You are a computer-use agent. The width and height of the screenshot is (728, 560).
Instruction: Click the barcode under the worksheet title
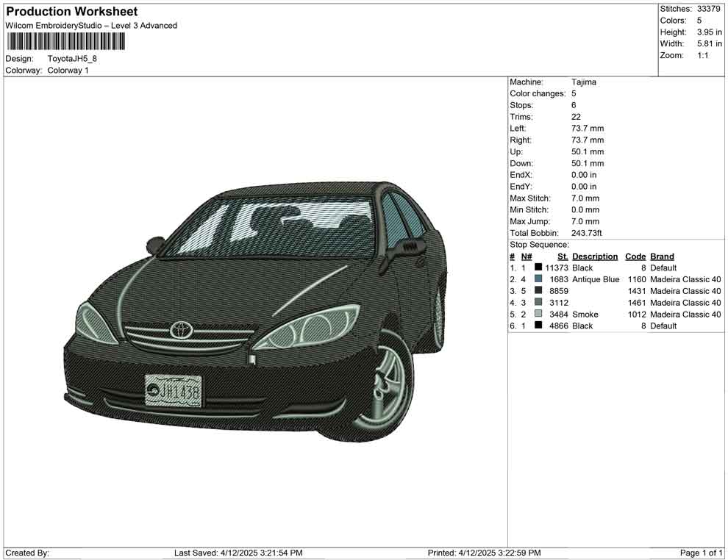(64, 41)
